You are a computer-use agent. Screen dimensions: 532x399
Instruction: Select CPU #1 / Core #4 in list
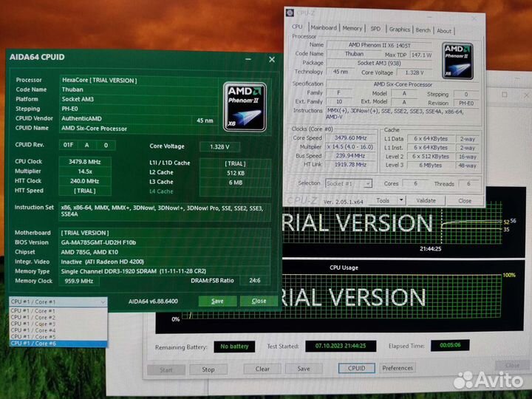58,330
